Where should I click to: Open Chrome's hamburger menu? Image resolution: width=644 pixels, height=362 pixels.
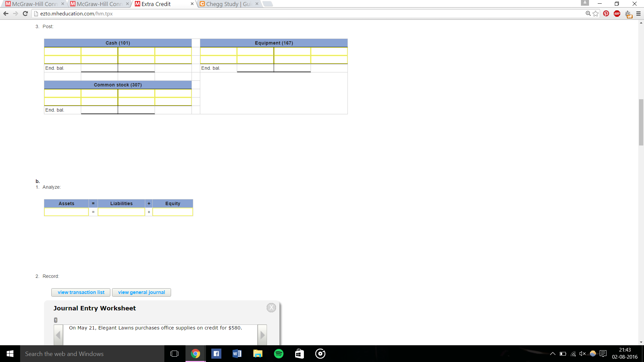(x=638, y=14)
